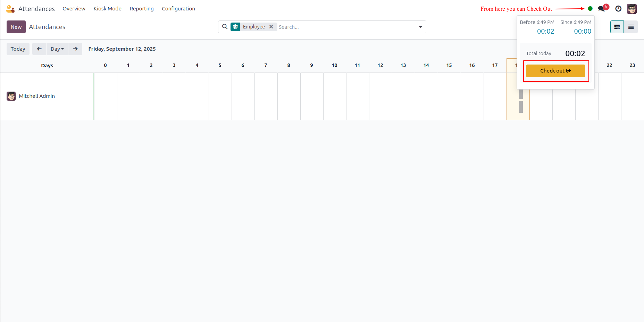
Task: Click the Attendances app logo icon
Action: [10, 9]
